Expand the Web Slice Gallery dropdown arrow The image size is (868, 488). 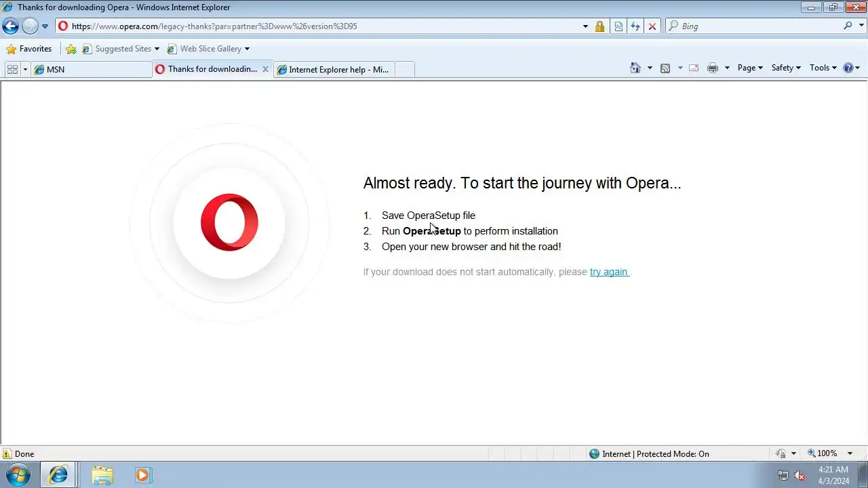(x=247, y=49)
